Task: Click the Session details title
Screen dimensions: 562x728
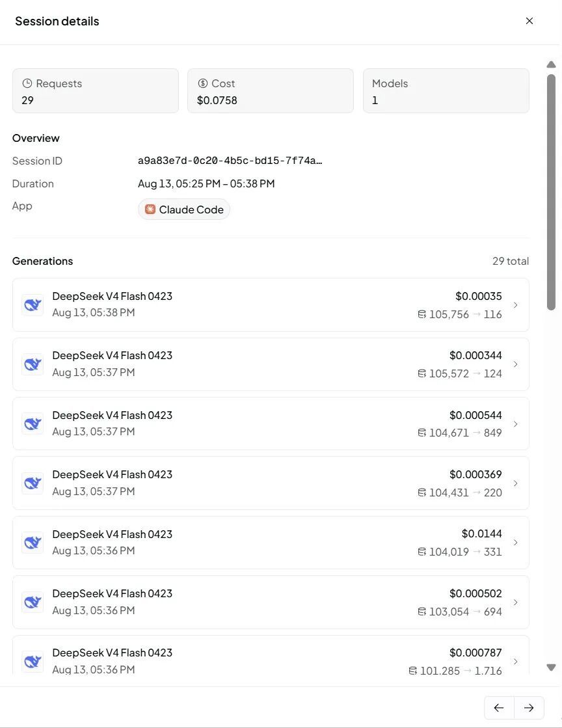Action: pos(57,21)
